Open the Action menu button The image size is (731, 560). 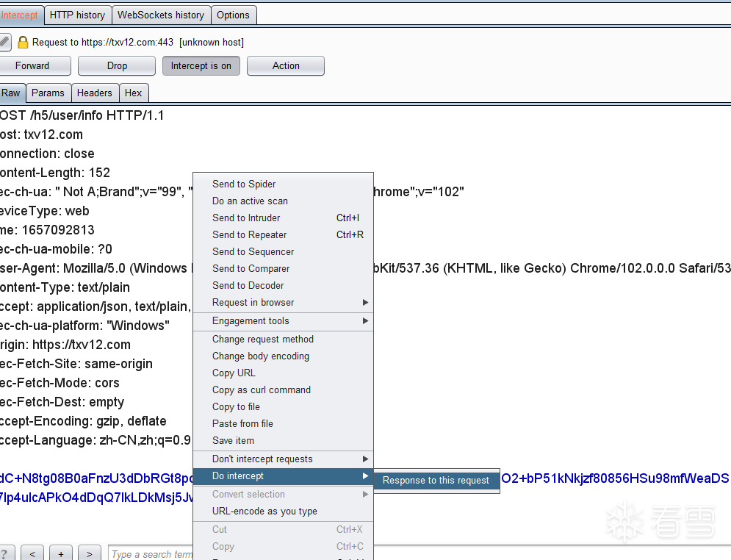286,65
